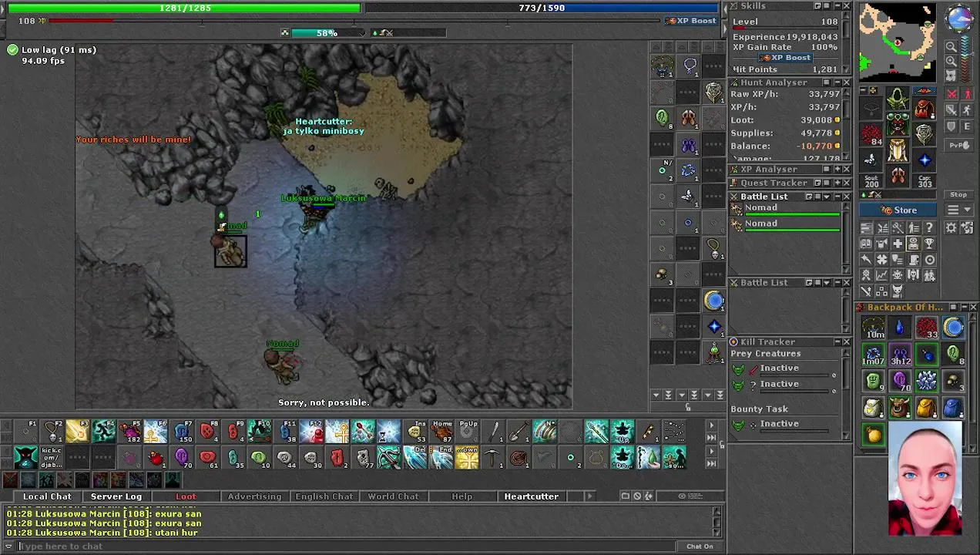Viewport: 980px width, 555px height.
Task: Open the Store
Action: [x=899, y=210]
